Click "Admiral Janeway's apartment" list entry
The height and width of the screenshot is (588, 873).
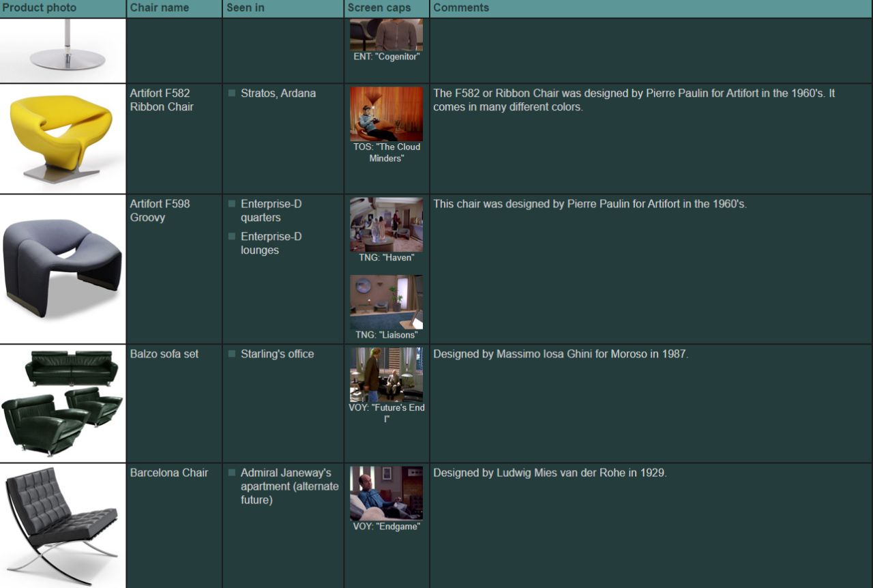[290, 486]
